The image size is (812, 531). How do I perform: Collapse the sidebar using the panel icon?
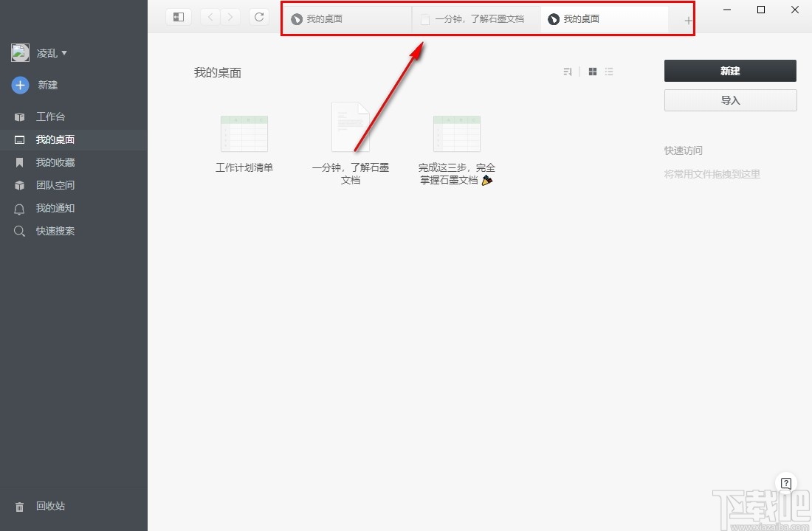point(179,16)
